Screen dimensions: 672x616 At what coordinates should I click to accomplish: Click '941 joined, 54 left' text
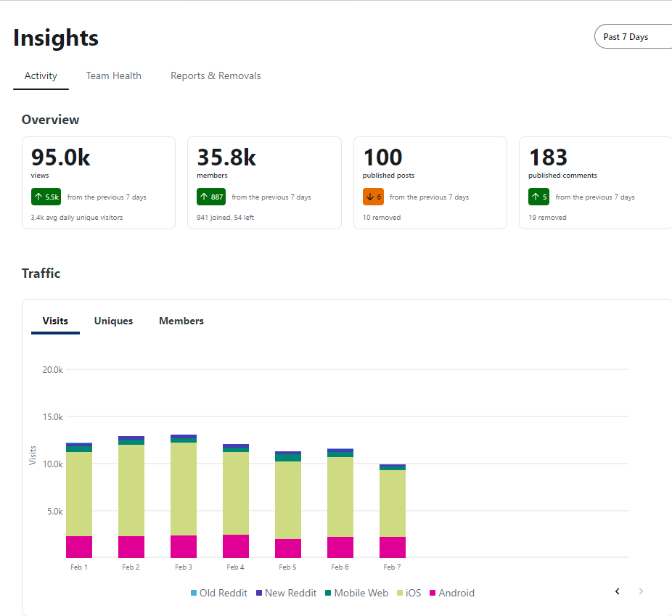click(x=226, y=218)
